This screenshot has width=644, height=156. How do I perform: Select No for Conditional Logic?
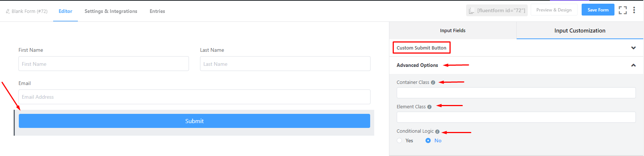pyautogui.click(x=428, y=140)
